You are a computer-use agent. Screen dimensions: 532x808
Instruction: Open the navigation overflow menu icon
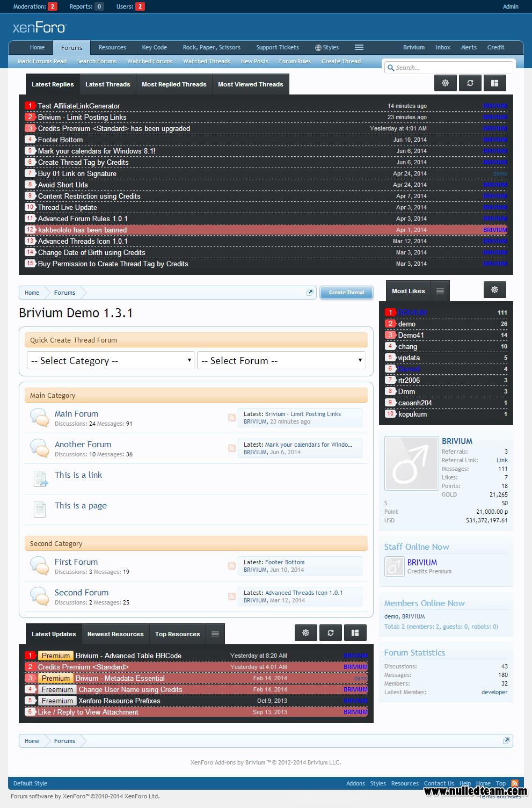[359, 47]
